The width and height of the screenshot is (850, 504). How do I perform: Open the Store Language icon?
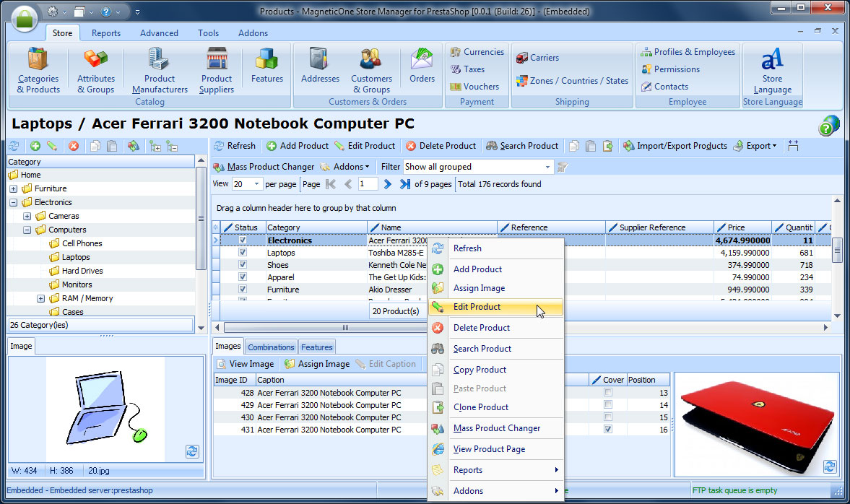(772, 71)
